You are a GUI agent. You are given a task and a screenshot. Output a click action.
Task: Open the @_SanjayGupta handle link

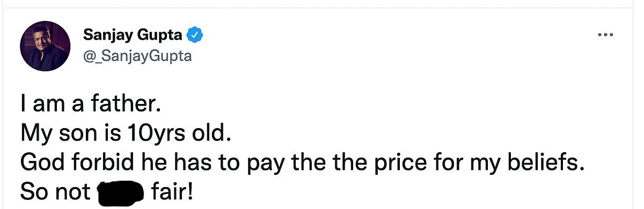click(x=137, y=56)
